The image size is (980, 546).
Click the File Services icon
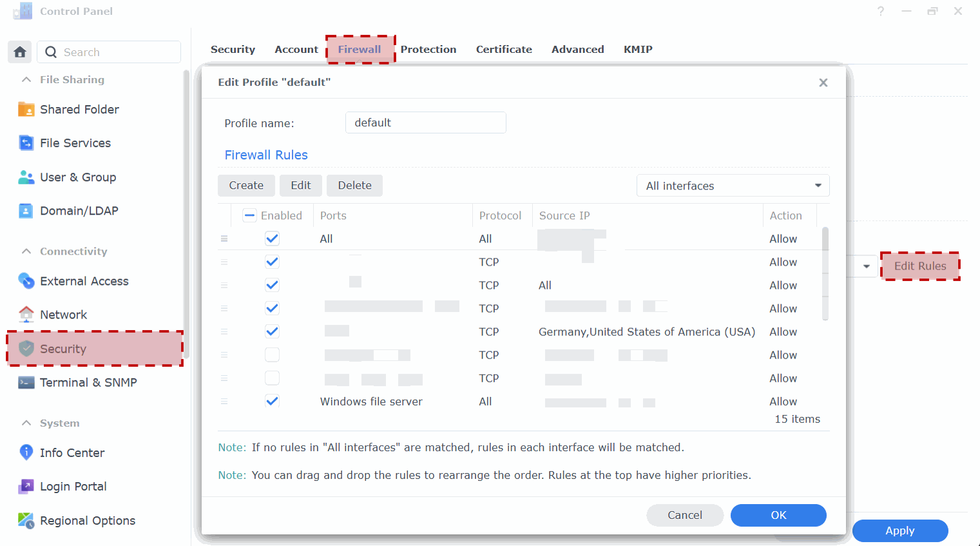click(x=26, y=143)
